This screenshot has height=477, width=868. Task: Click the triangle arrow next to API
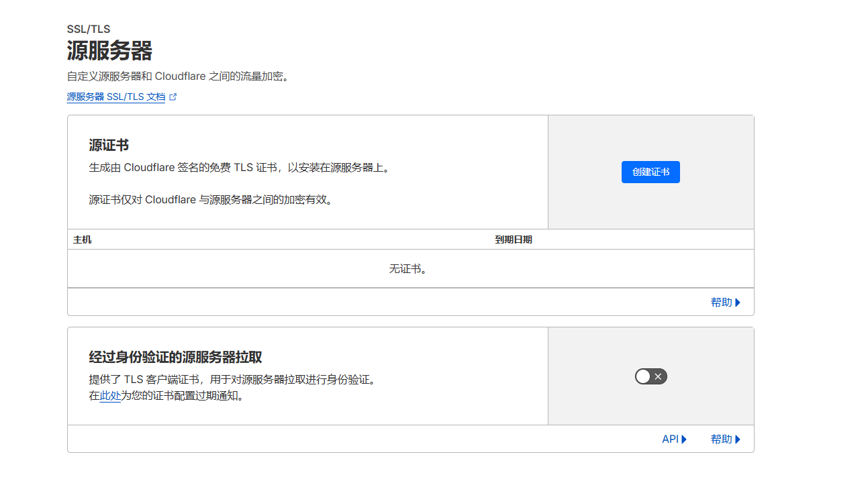point(685,439)
